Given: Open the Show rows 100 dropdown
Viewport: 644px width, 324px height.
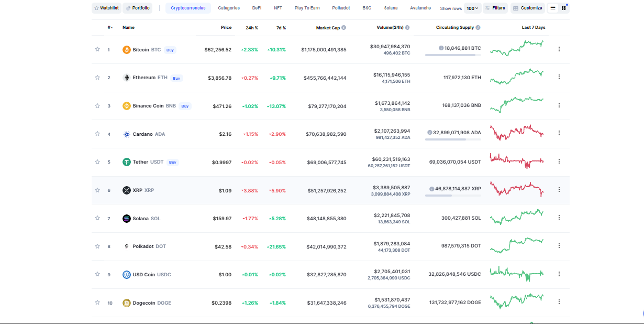Looking at the screenshot, I should pyautogui.click(x=473, y=8).
